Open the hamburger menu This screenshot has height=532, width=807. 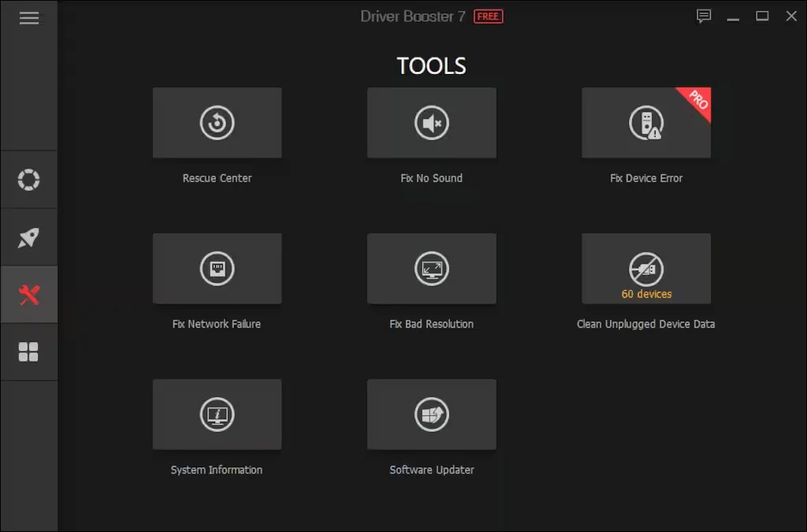[29, 18]
